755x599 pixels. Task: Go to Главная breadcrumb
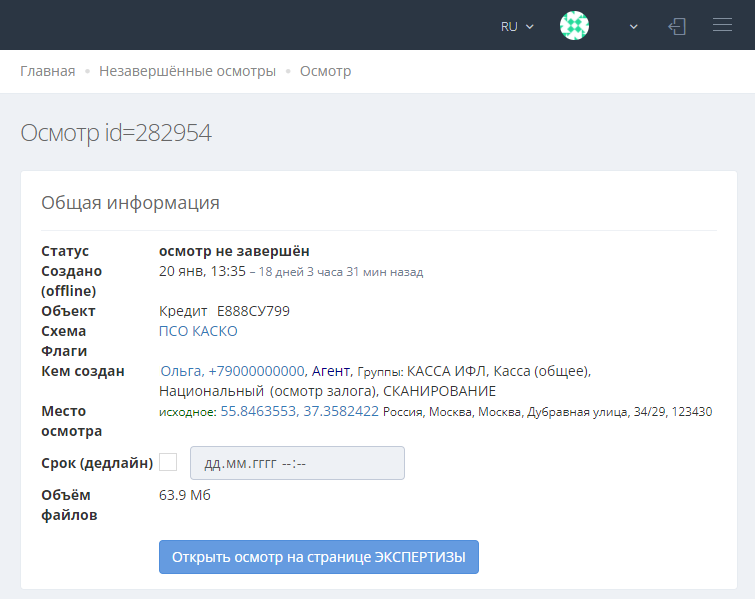(x=48, y=71)
